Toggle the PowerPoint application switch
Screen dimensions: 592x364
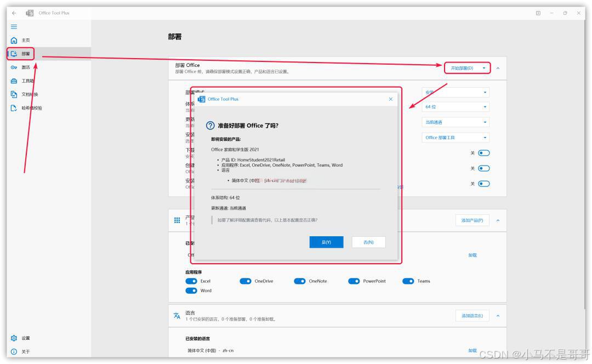[354, 281]
